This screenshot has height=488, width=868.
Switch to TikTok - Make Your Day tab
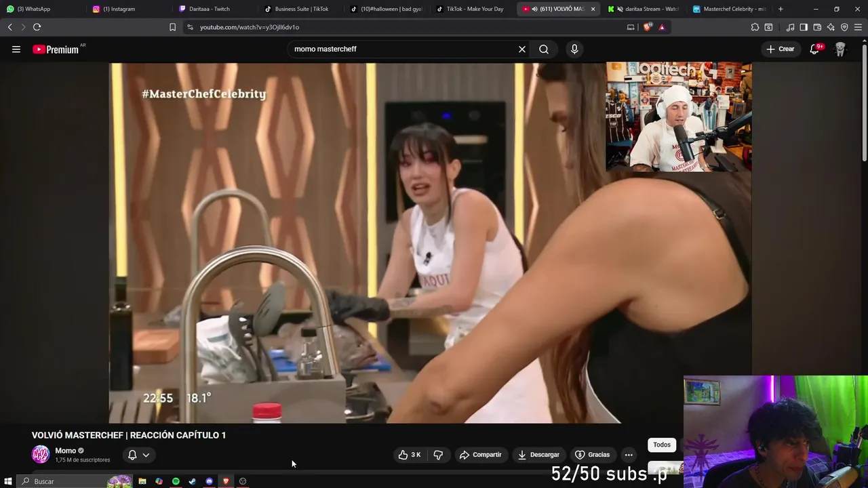pyautogui.click(x=473, y=9)
